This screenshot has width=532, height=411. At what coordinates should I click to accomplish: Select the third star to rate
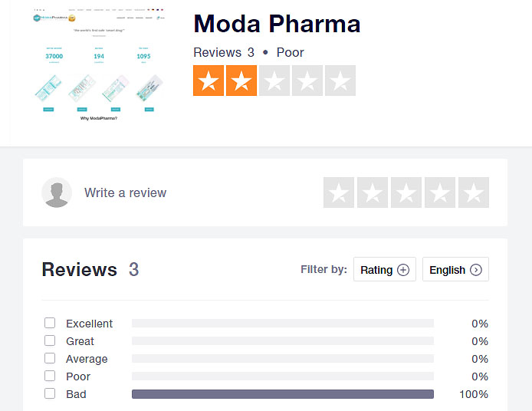pos(406,192)
